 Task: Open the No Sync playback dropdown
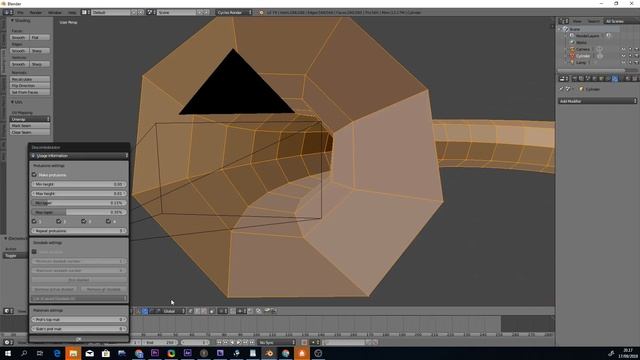pos(277,342)
